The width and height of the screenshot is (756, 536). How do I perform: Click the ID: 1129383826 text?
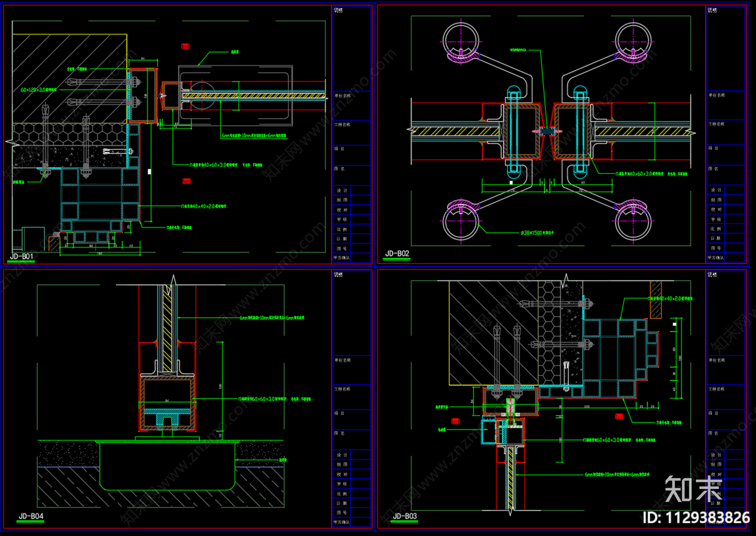[696, 518]
